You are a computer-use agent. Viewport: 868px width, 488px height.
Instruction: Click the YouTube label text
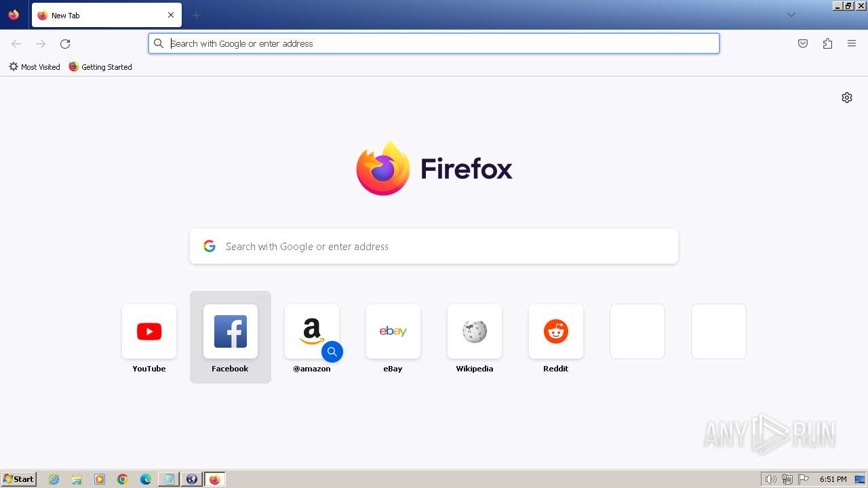(x=149, y=369)
